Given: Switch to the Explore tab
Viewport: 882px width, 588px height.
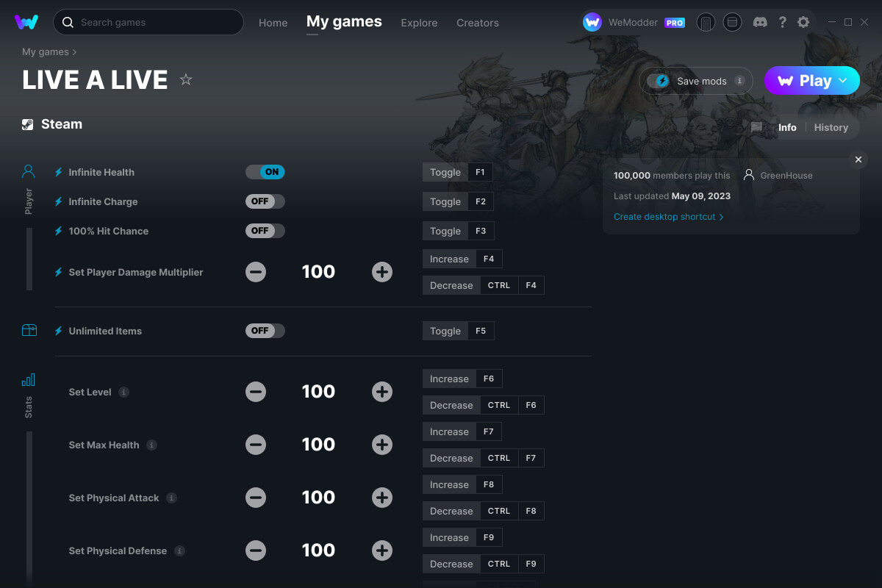Looking at the screenshot, I should click(419, 23).
